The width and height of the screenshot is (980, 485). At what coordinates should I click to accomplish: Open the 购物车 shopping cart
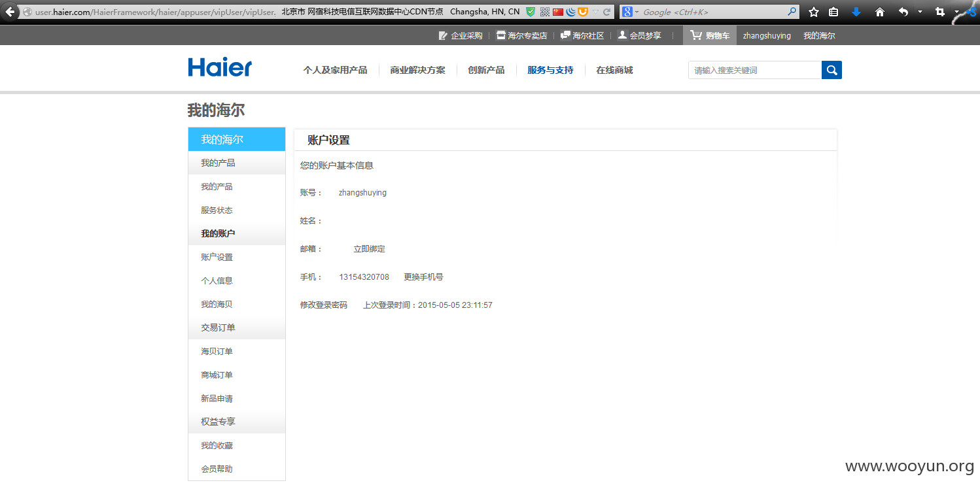pos(710,36)
